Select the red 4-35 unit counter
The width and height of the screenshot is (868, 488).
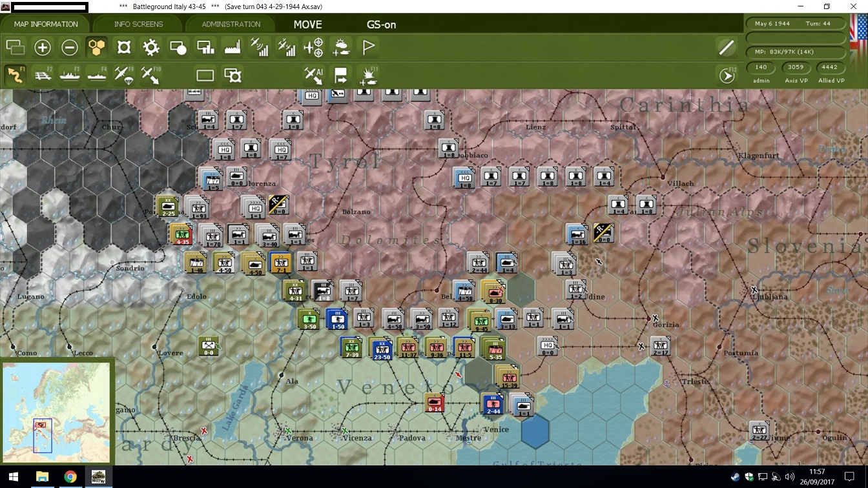coord(181,234)
